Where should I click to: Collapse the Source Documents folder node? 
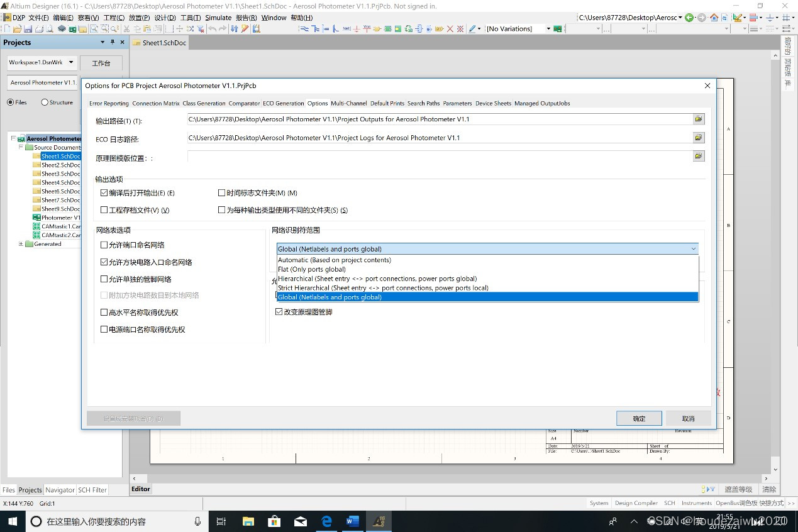coord(21,147)
